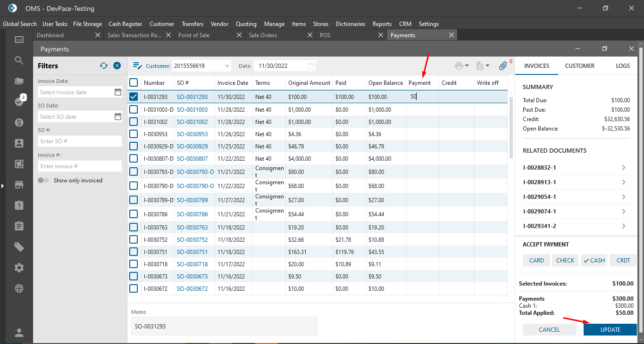Expand related document I-0028832-1
Image resolution: width=644 pixels, height=344 pixels.
[x=623, y=168]
